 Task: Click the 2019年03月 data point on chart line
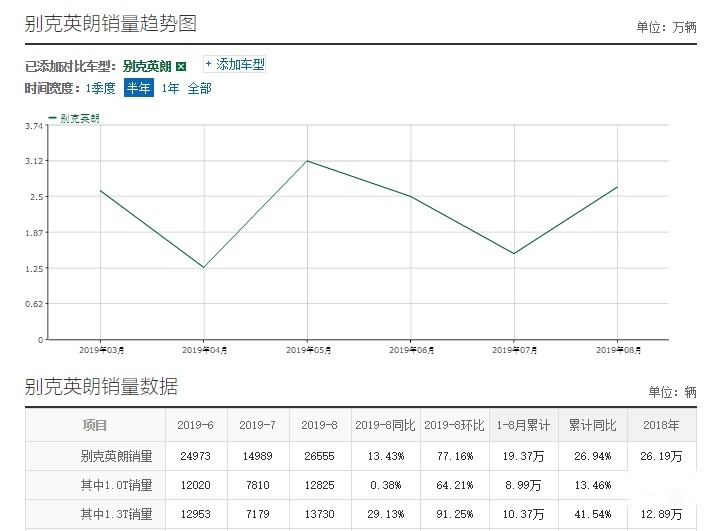tap(100, 190)
